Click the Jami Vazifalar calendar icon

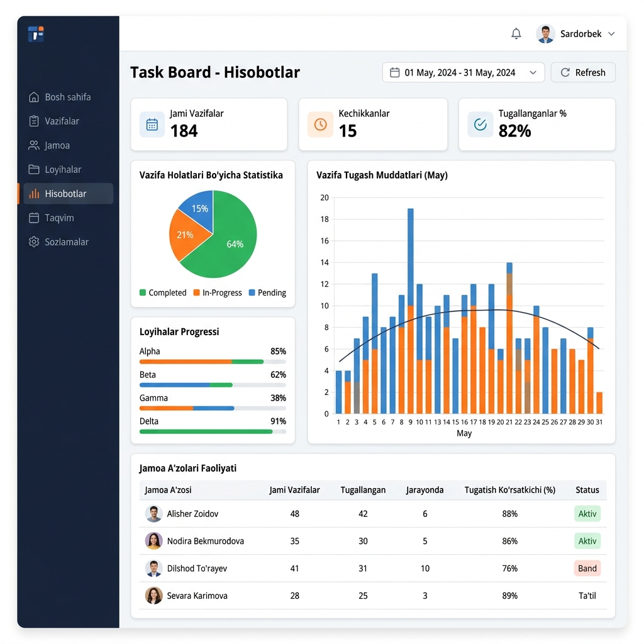click(x=152, y=125)
